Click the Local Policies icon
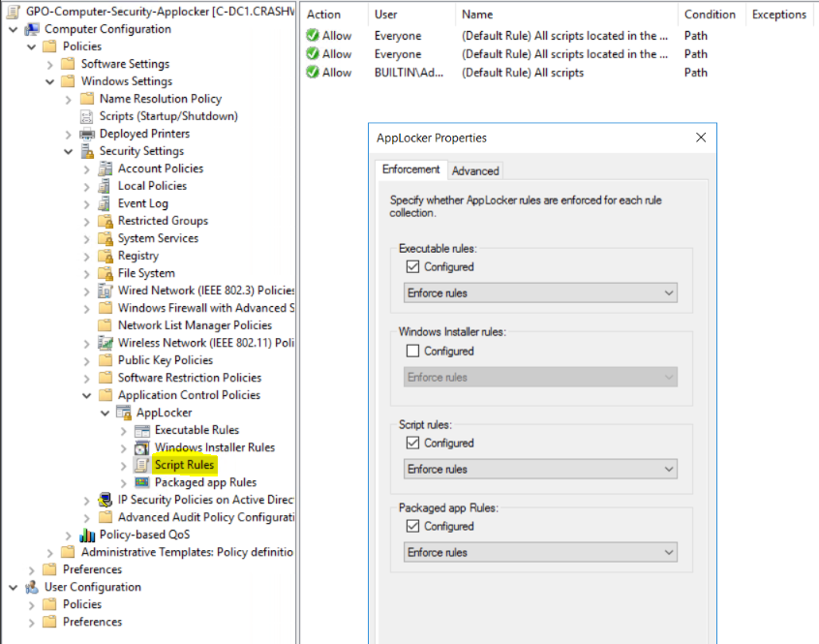Image resolution: width=819 pixels, height=644 pixels. point(105,186)
